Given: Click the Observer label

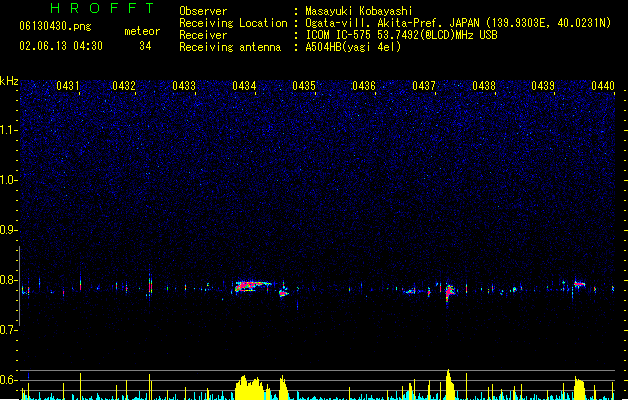Looking at the screenshot, I should (x=203, y=11).
